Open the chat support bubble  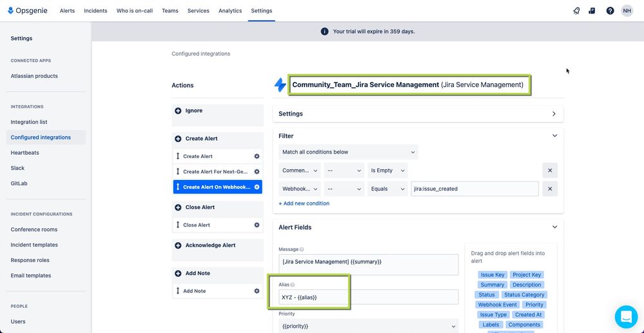pos(626,317)
